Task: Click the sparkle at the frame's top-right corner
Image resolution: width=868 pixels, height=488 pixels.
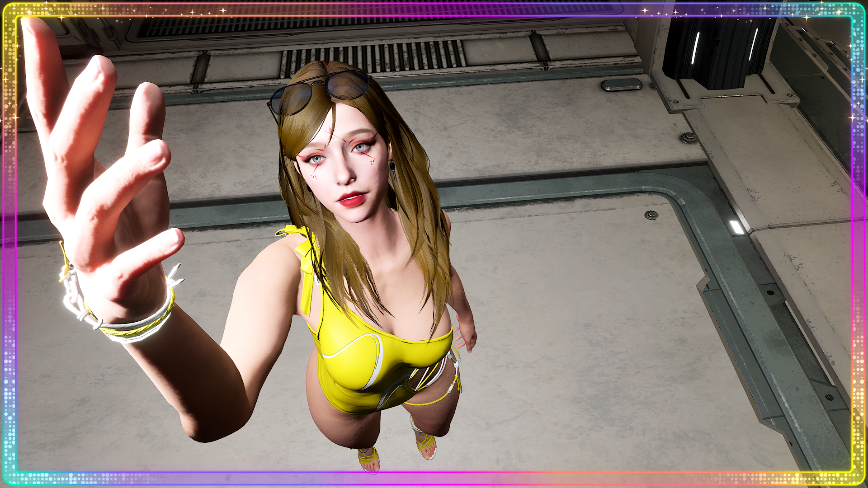Action: (x=840, y=12)
